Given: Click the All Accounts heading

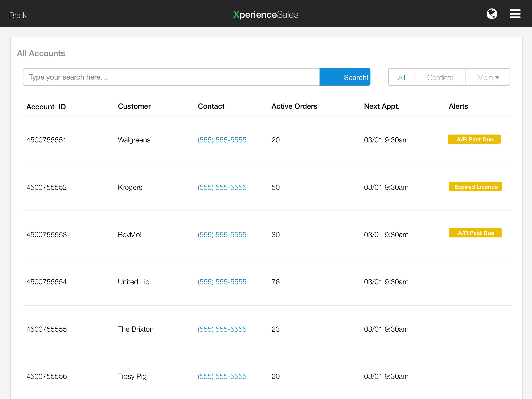Looking at the screenshot, I should pos(41,53).
